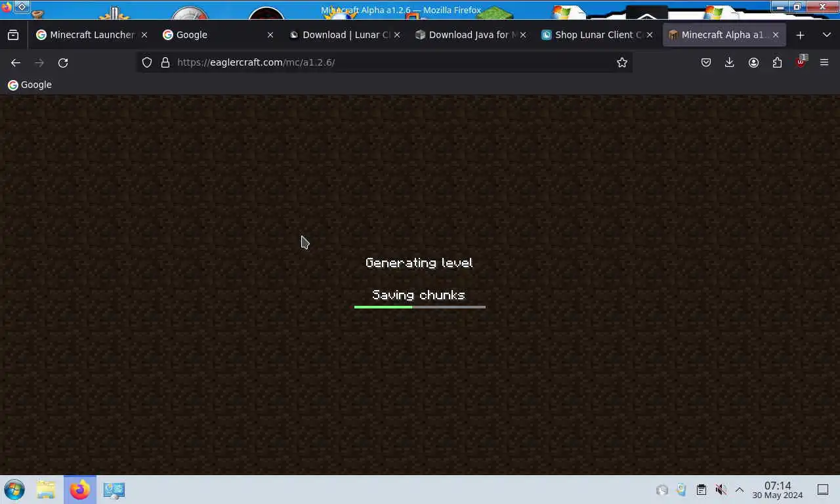Open a new browser tab
Image resolution: width=840 pixels, height=504 pixels.
click(800, 35)
